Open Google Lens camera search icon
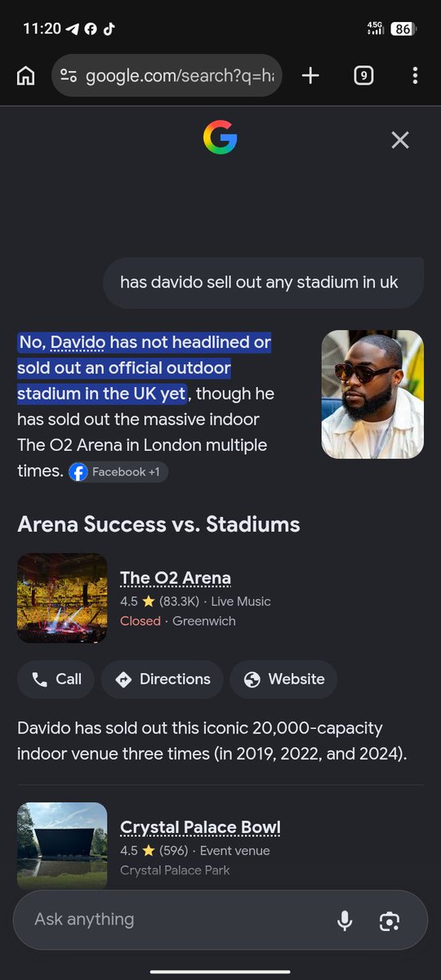 click(390, 920)
